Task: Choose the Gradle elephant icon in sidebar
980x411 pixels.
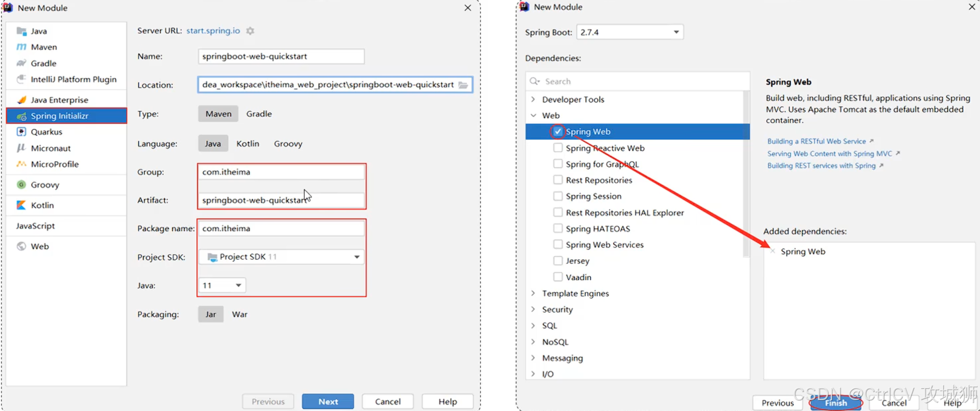Action: coord(21,63)
